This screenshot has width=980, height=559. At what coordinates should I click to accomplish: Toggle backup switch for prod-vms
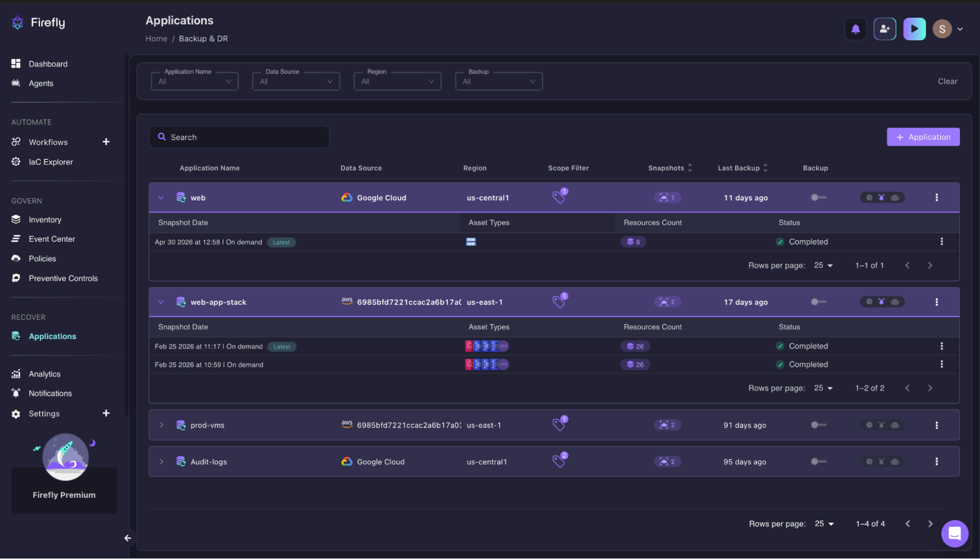coord(818,425)
